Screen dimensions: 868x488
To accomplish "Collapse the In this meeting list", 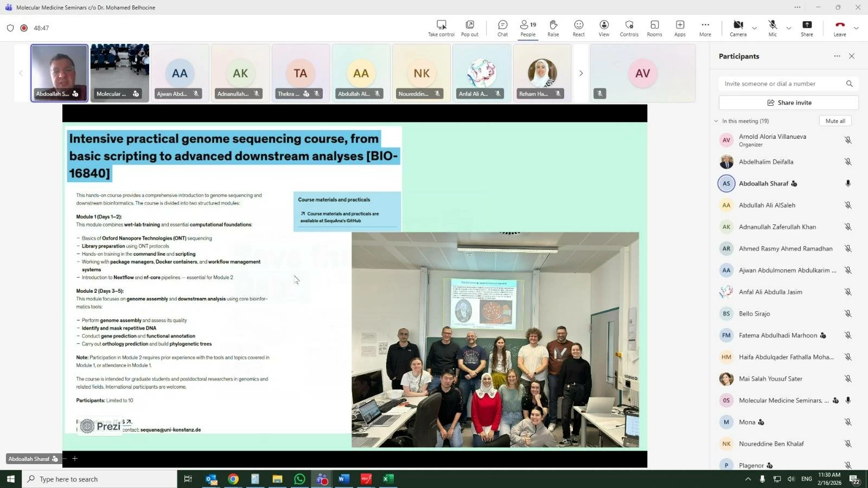I will pos(716,121).
